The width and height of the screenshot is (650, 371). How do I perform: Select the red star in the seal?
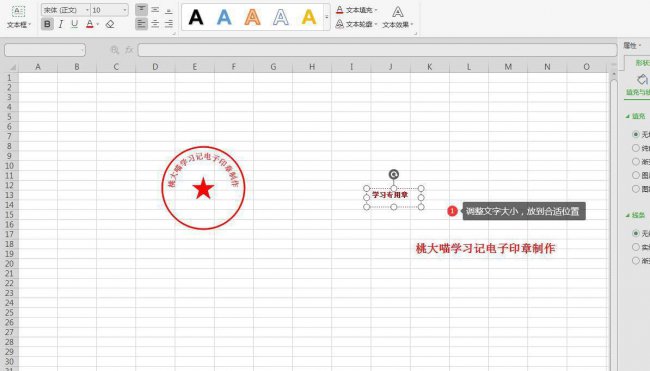[203, 189]
